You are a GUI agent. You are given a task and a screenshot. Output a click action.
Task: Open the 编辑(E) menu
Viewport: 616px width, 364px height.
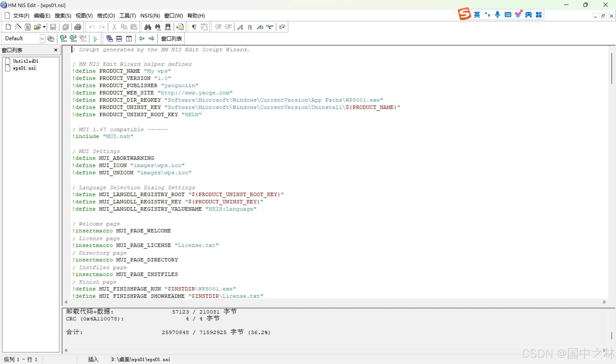pyautogui.click(x=42, y=16)
